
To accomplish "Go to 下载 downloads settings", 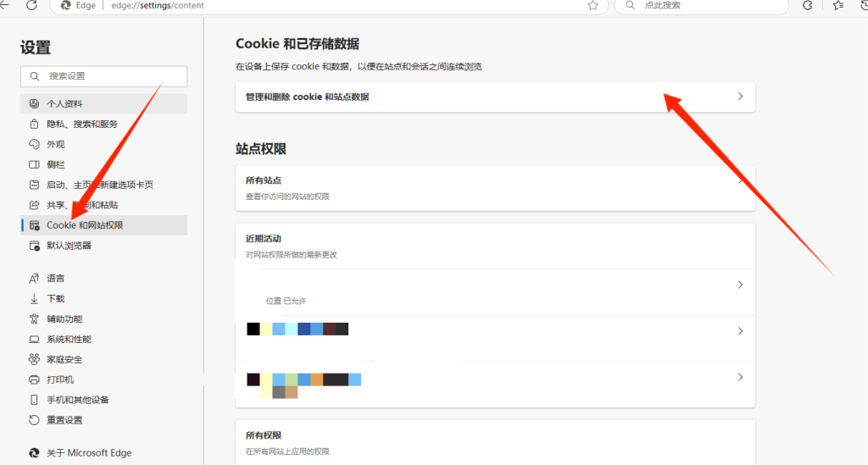I will coord(56,298).
